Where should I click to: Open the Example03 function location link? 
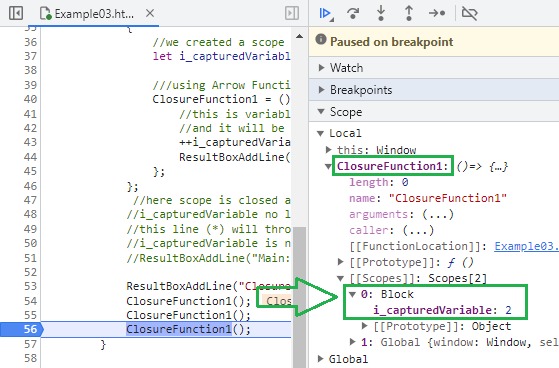click(x=526, y=246)
